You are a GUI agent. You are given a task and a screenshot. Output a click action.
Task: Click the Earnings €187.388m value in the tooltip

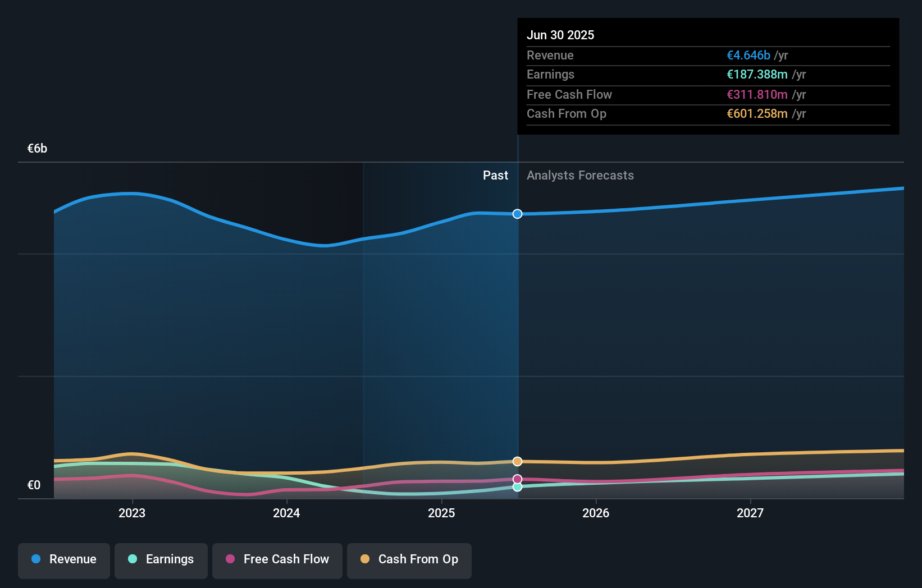click(757, 74)
